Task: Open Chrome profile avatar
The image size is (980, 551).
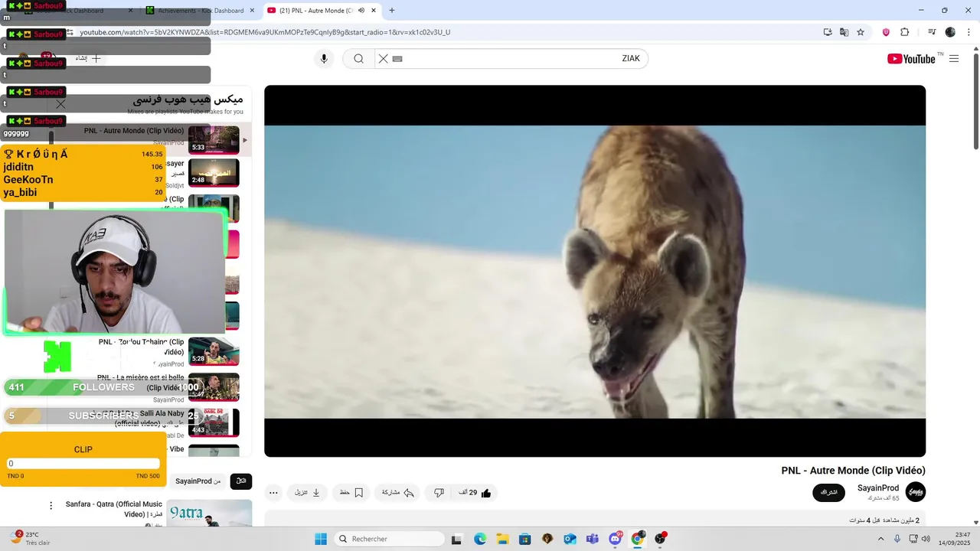Action: click(950, 32)
